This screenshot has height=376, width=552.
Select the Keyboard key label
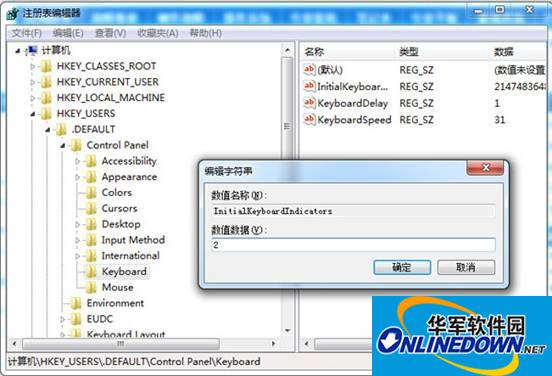[124, 271]
